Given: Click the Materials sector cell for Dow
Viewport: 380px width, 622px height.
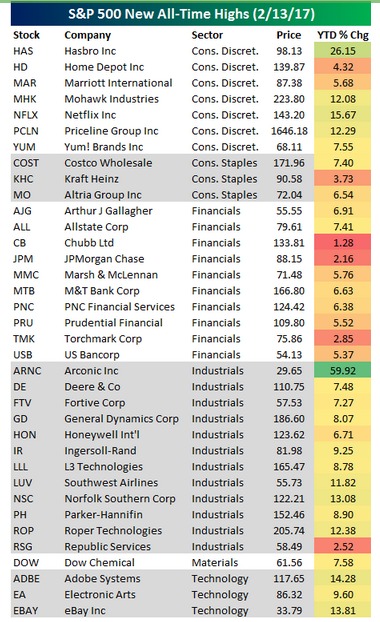Looking at the screenshot, I should tap(215, 562).
